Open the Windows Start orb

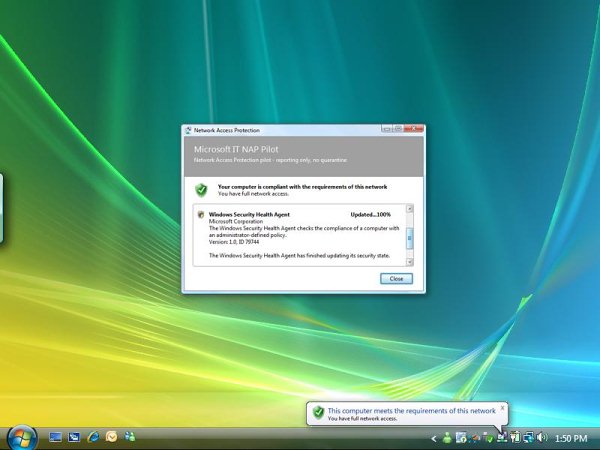coord(22,438)
